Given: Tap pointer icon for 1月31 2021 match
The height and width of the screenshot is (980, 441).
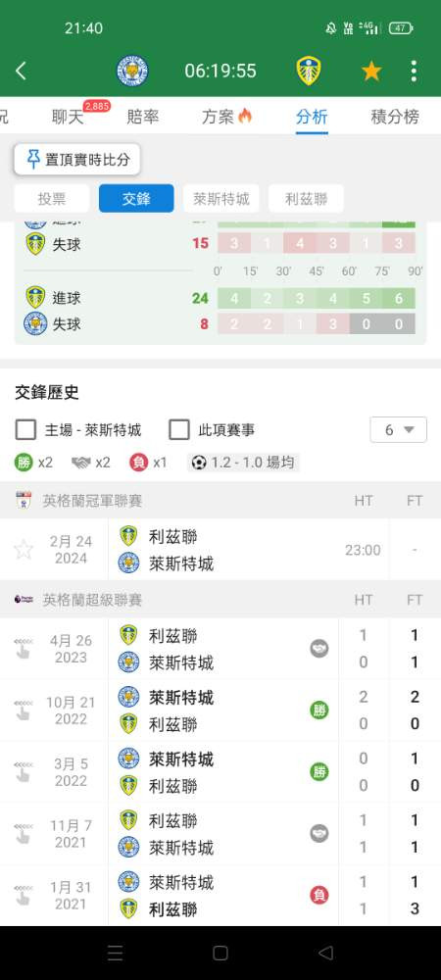Looking at the screenshot, I should (24, 895).
